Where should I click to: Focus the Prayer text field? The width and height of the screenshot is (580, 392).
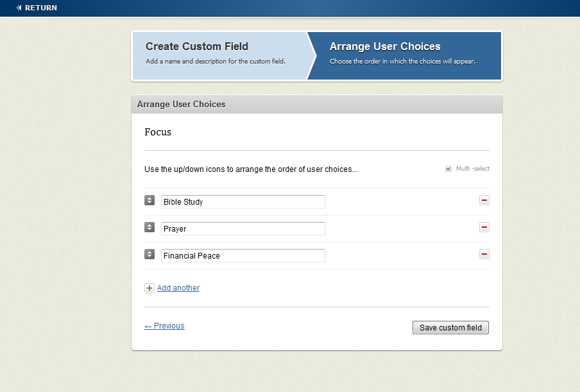pos(243,229)
